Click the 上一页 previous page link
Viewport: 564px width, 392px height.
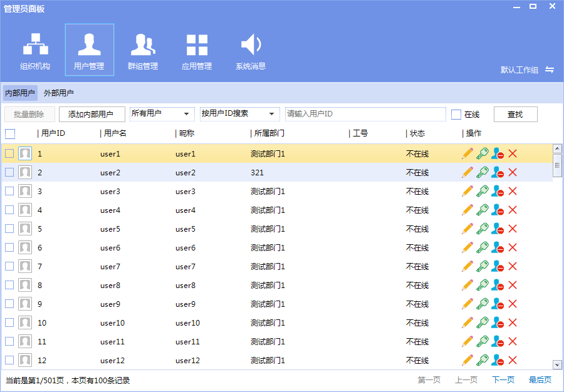[x=466, y=379]
